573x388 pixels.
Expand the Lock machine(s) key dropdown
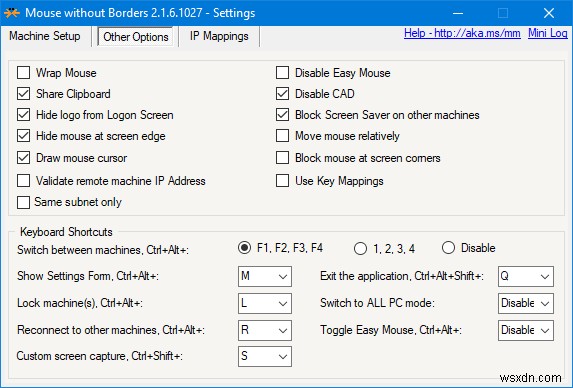point(265,303)
